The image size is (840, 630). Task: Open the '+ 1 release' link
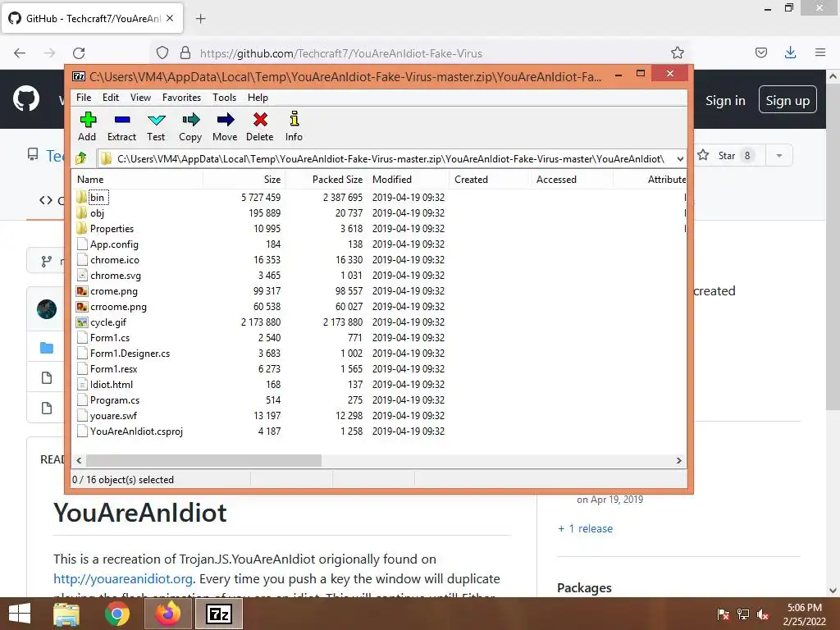pos(585,528)
